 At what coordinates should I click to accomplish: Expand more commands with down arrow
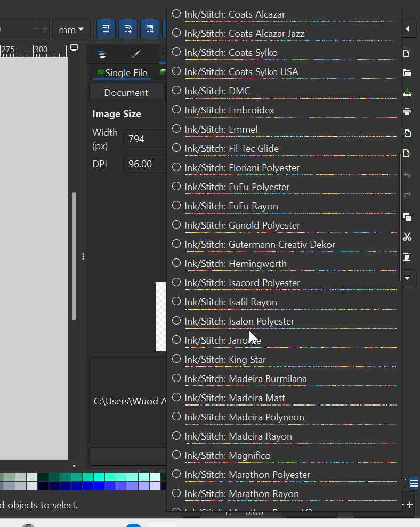[x=408, y=278]
